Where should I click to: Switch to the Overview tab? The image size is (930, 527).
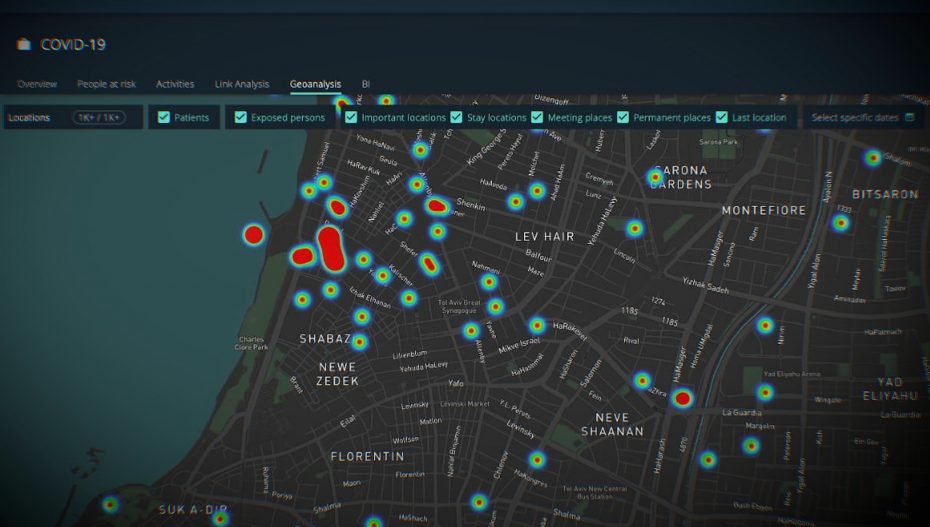(37, 84)
